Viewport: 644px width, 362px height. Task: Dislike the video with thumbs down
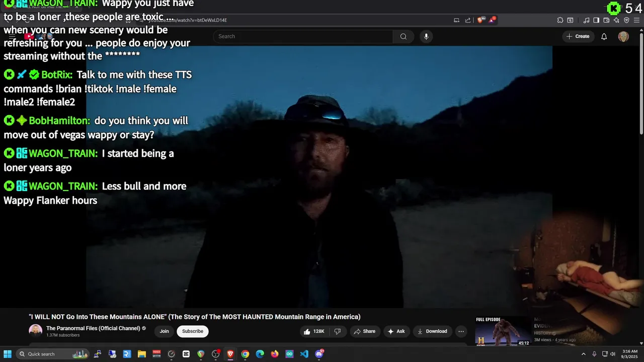coord(338,331)
